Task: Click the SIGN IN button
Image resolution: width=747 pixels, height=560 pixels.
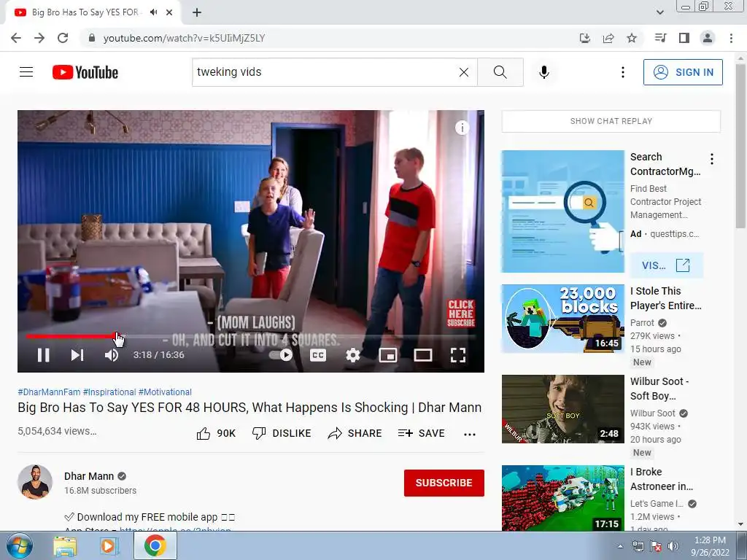Action: 683,72
